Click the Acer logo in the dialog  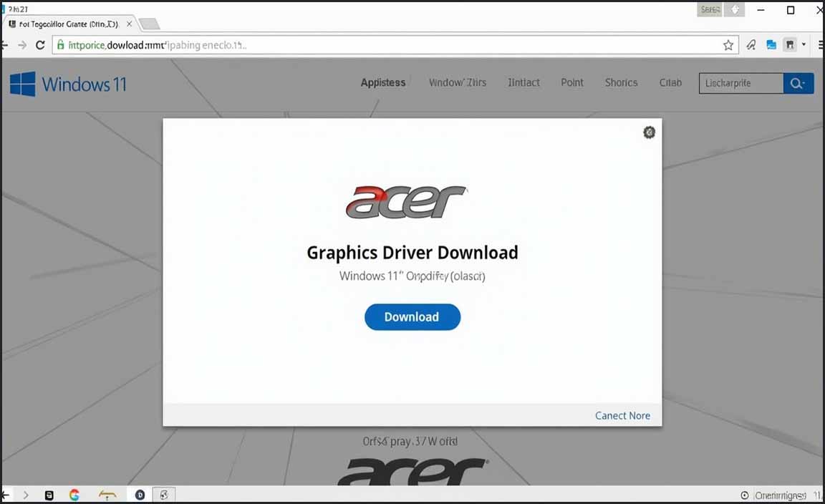pos(406,203)
